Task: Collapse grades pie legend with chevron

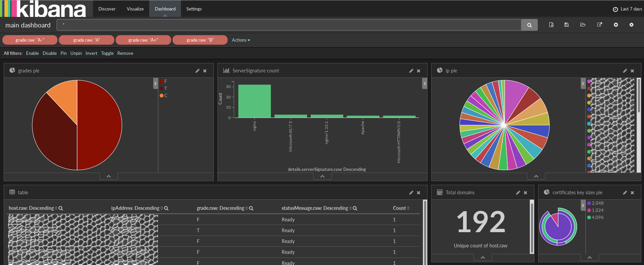Action: (x=156, y=84)
